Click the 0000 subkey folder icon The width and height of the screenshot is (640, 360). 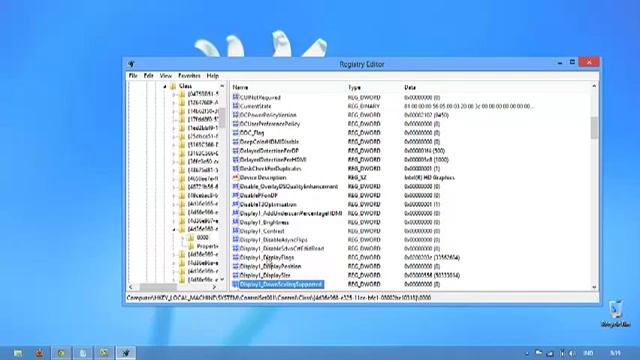pyautogui.click(x=191, y=238)
